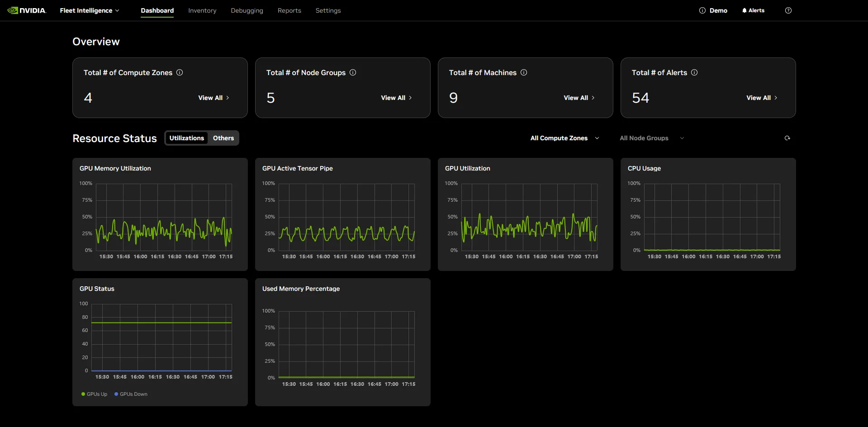The image size is (868, 427).
Task: Open the help question mark icon
Action: coord(788,10)
